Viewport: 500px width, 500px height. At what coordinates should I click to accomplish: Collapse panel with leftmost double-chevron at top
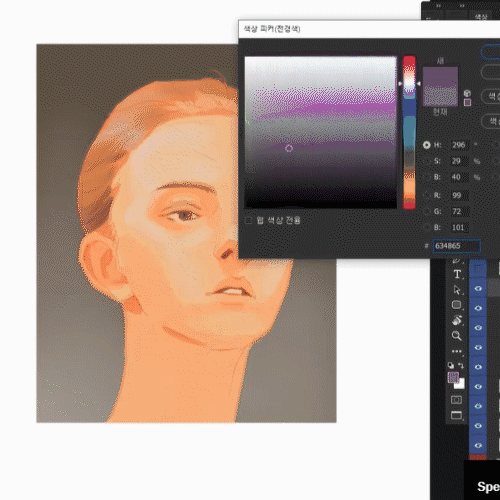(439, 6)
